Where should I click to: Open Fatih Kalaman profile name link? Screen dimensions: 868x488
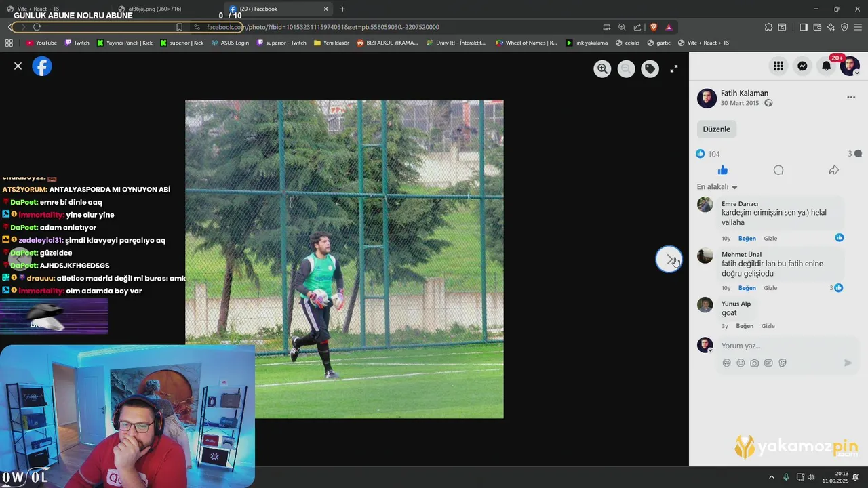pyautogui.click(x=745, y=94)
